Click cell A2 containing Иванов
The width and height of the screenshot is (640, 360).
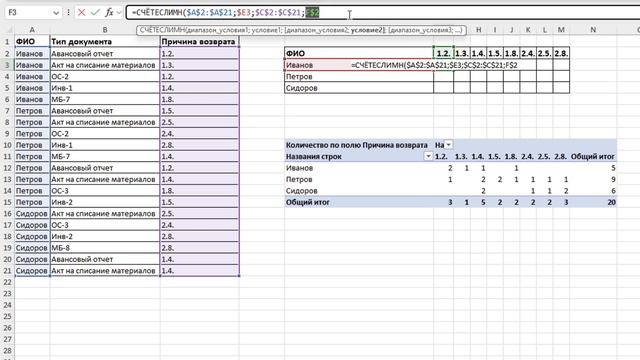click(32, 53)
